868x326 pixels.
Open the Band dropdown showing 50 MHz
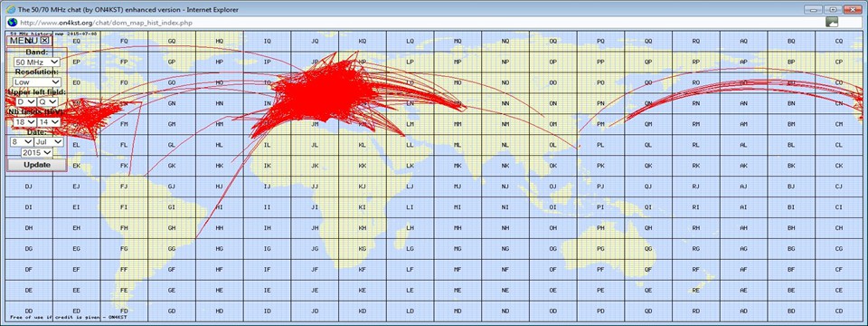point(37,62)
